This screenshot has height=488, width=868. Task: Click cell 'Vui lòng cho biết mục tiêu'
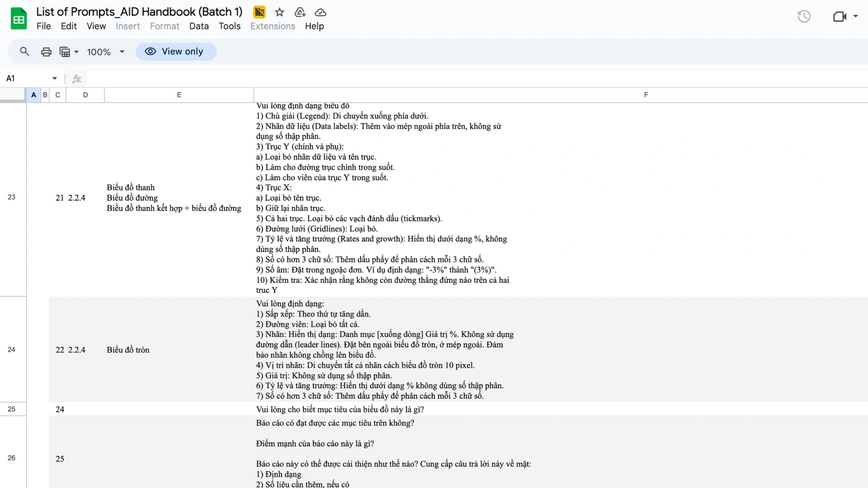point(561,409)
